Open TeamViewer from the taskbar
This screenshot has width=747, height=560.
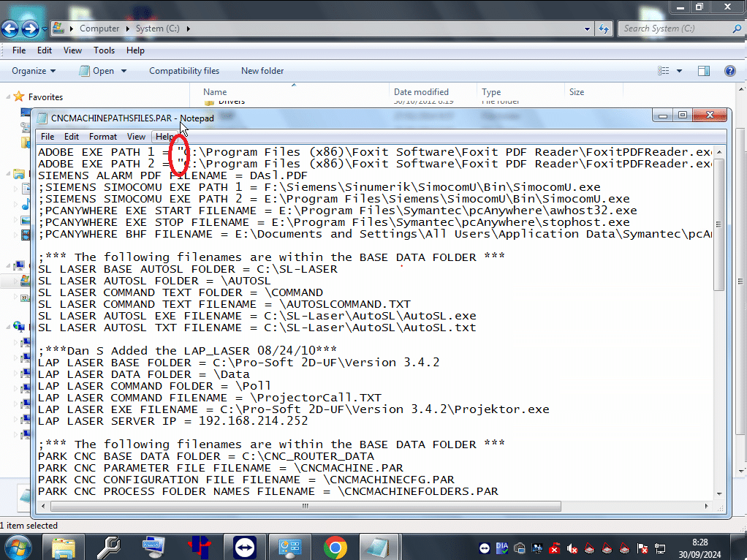coord(245,546)
